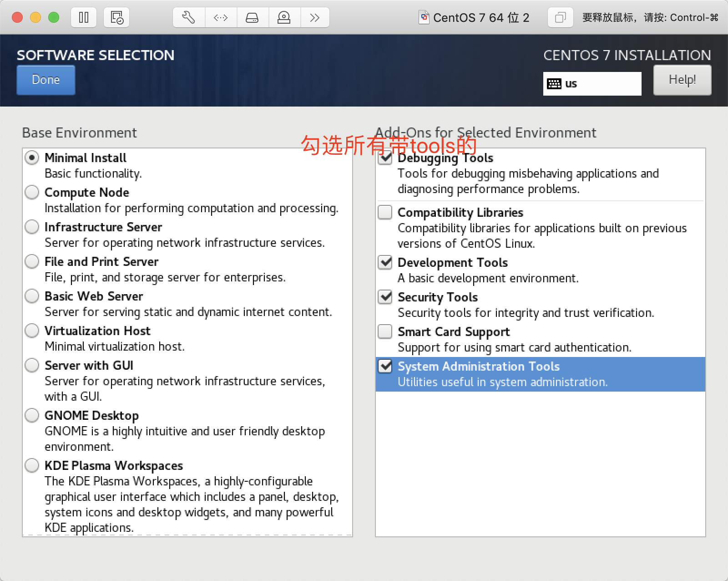Click the 'Server with GUI' environment label
Image resolution: width=728 pixels, height=581 pixels.
tap(89, 366)
